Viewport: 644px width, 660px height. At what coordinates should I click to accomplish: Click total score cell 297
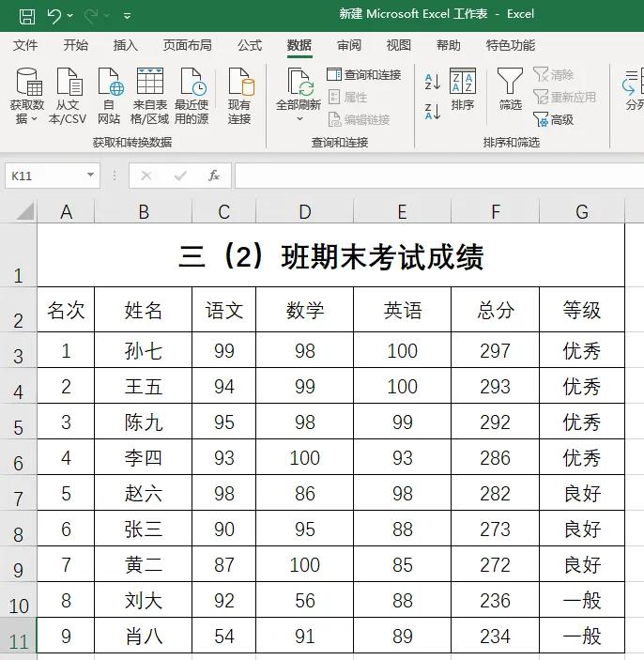pyautogui.click(x=496, y=350)
